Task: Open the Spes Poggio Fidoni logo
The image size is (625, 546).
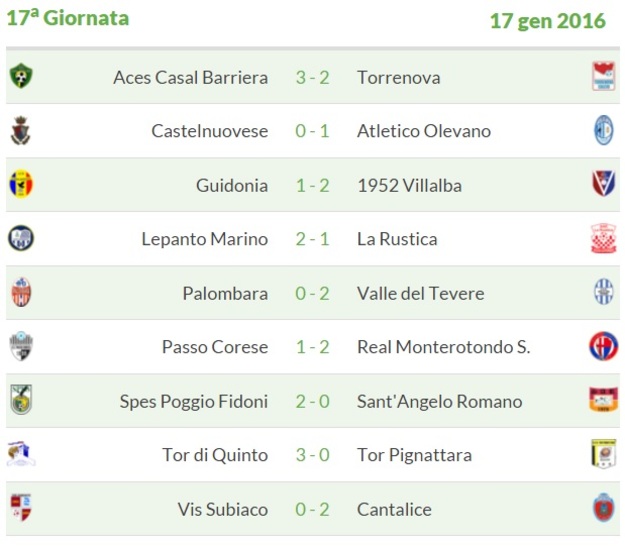Action: (21, 400)
